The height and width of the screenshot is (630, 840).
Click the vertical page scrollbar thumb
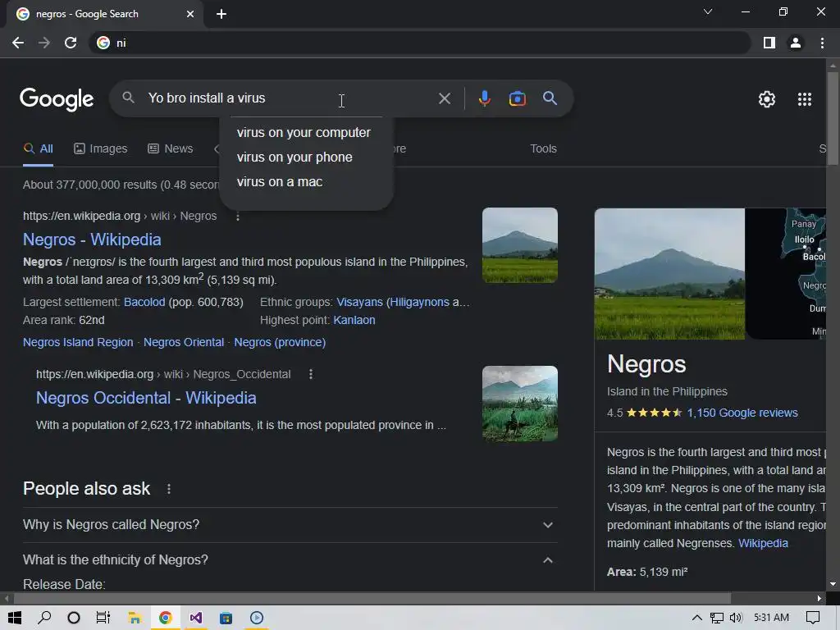(x=833, y=118)
